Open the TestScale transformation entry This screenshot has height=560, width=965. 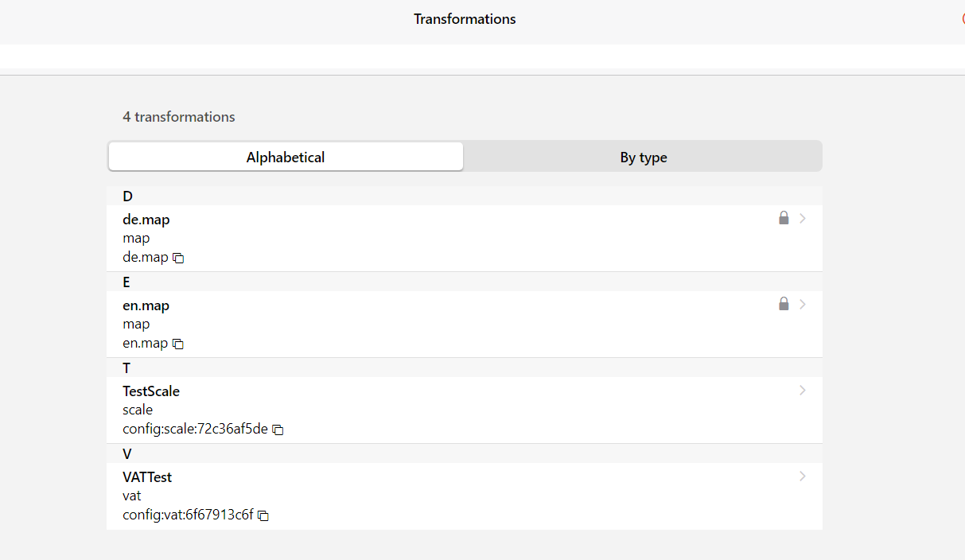click(151, 391)
